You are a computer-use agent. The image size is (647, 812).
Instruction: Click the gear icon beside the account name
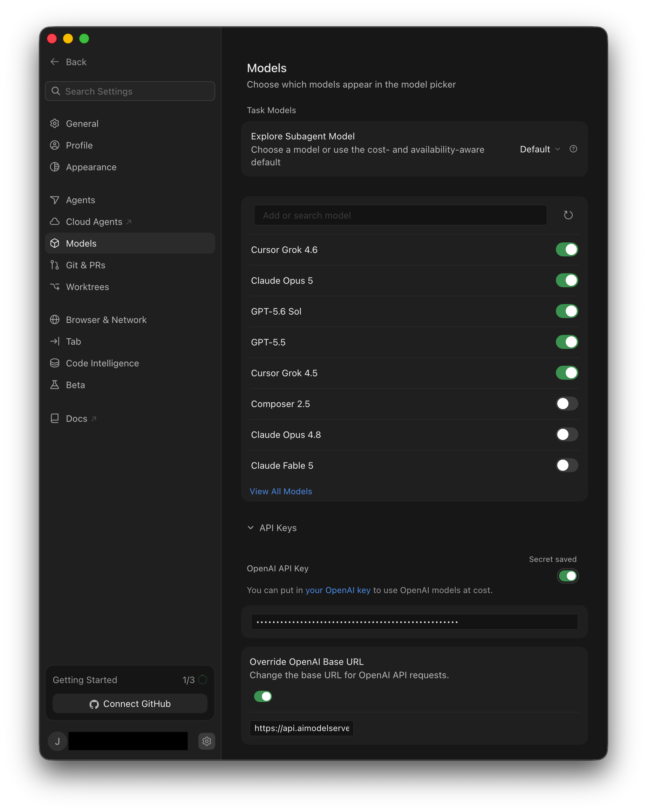click(x=206, y=741)
